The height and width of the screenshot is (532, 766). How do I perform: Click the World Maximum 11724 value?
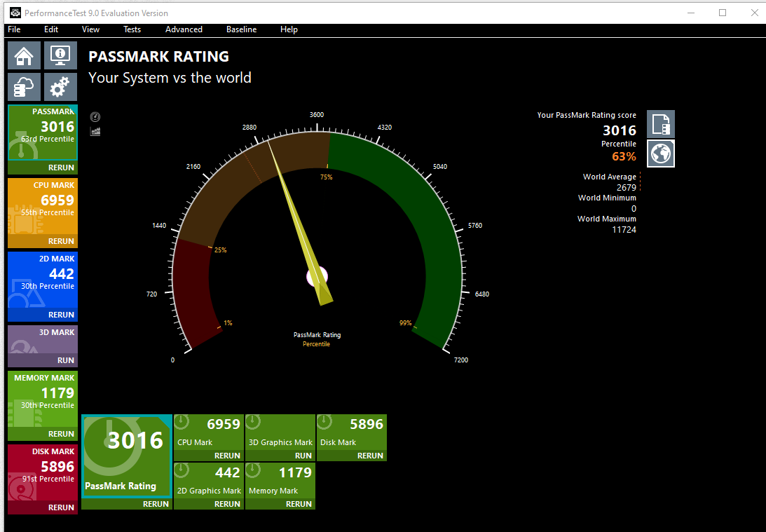[x=624, y=230]
